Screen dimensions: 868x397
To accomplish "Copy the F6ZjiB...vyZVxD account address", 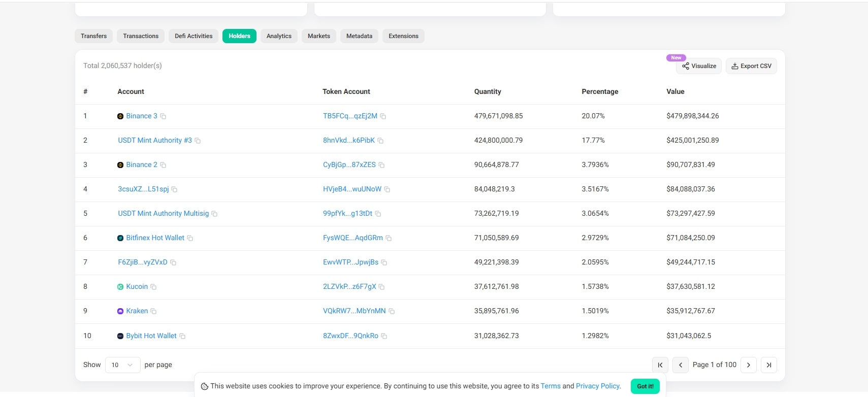I will (173, 262).
